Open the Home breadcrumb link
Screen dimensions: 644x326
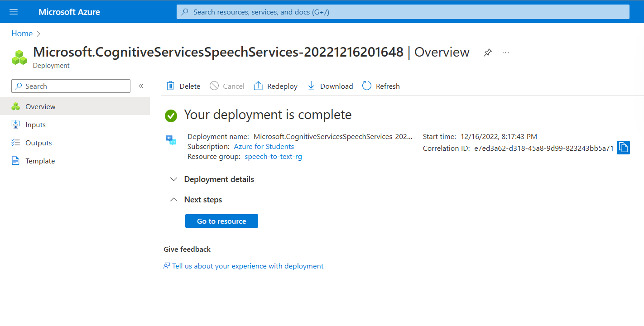22,33
